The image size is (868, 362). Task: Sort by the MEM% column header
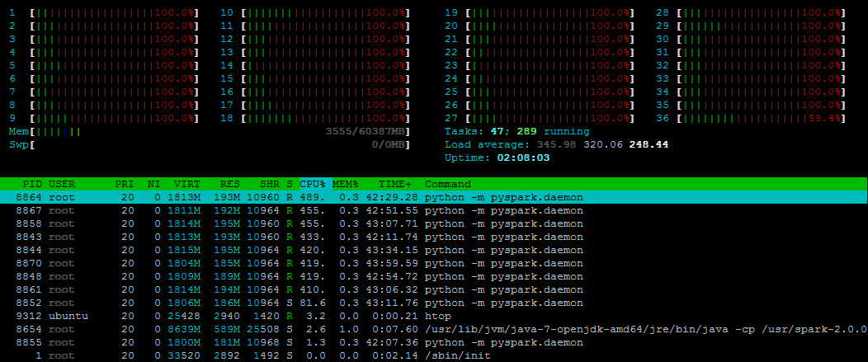click(346, 184)
